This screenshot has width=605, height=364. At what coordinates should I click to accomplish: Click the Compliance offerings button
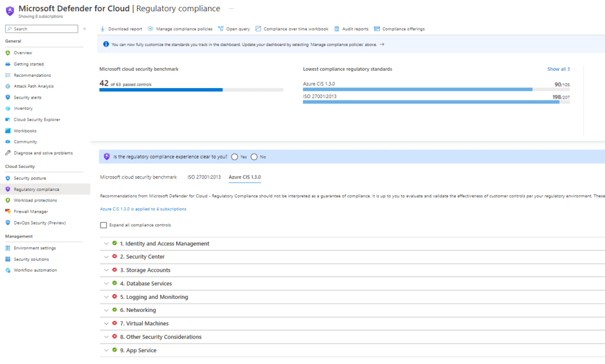(x=399, y=29)
